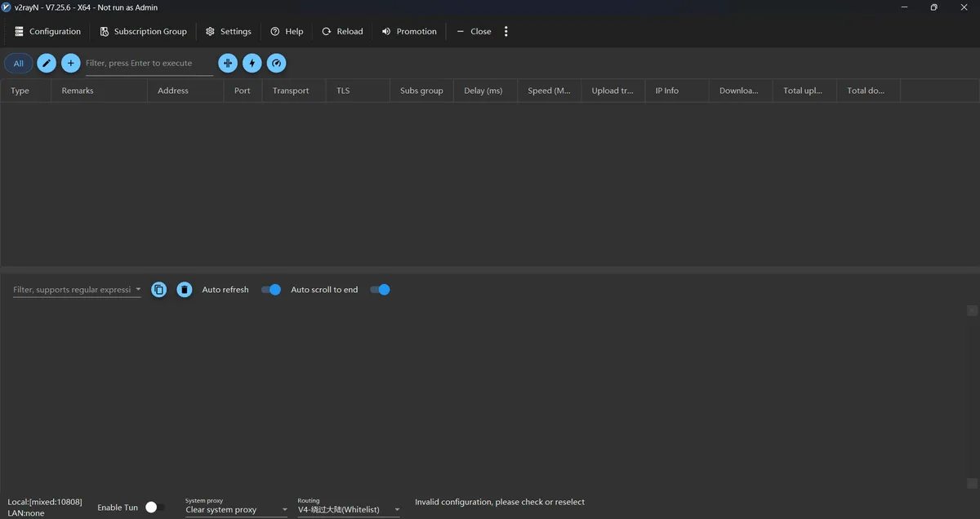
Task: Focus the server filter input field
Action: coord(149,64)
